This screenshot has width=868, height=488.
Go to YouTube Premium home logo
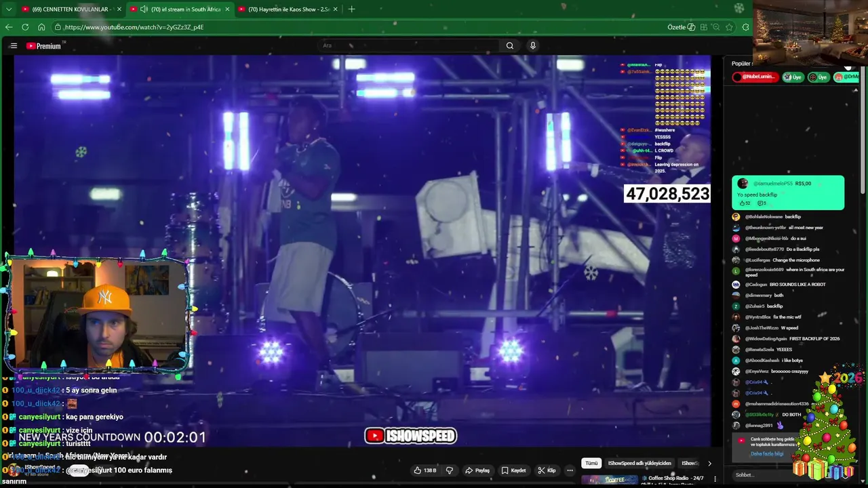(x=44, y=46)
